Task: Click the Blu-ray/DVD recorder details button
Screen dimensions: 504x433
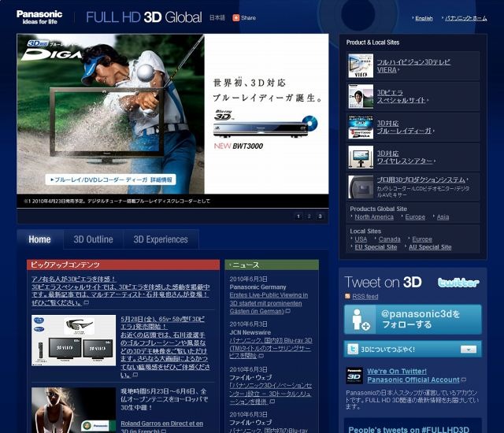Action: (x=111, y=179)
